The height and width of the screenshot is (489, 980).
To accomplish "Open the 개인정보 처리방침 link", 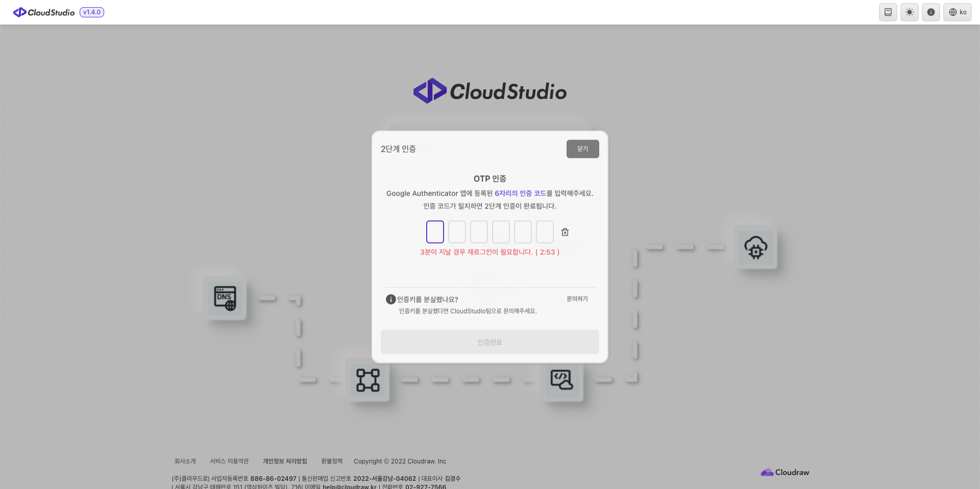I will (x=285, y=461).
